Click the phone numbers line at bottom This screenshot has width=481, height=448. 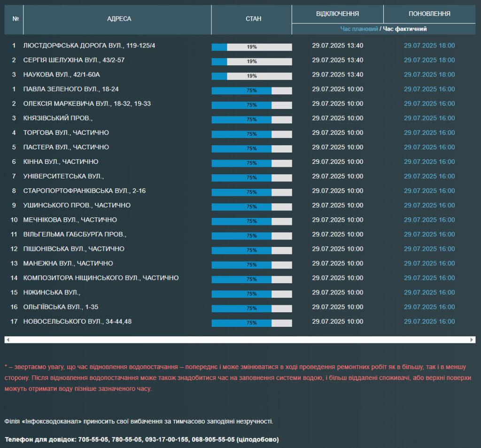click(142, 440)
